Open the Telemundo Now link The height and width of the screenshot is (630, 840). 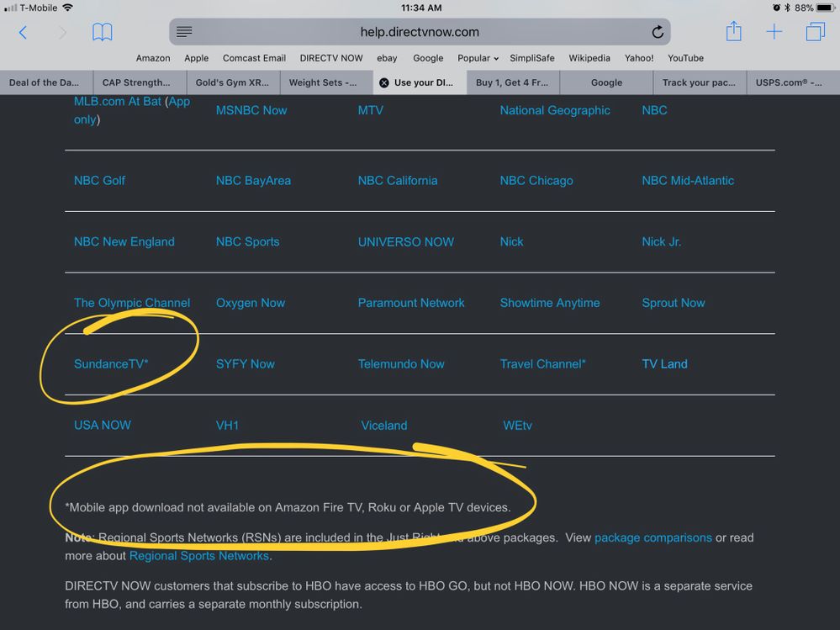(401, 363)
